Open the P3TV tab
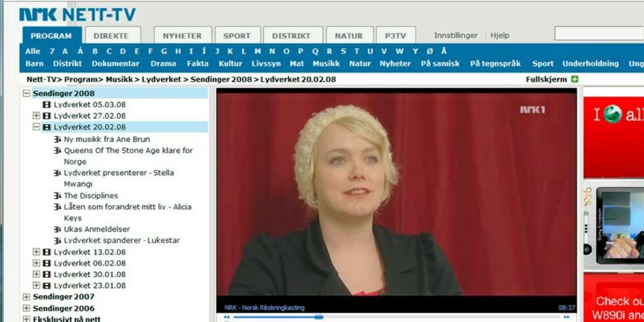Screen dimensions: 644x322 pos(396,35)
